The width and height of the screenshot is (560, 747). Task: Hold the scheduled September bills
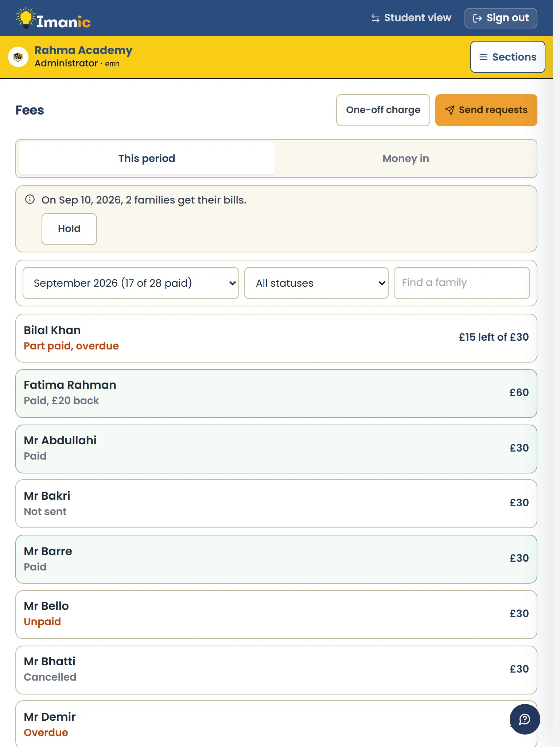pyautogui.click(x=69, y=229)
